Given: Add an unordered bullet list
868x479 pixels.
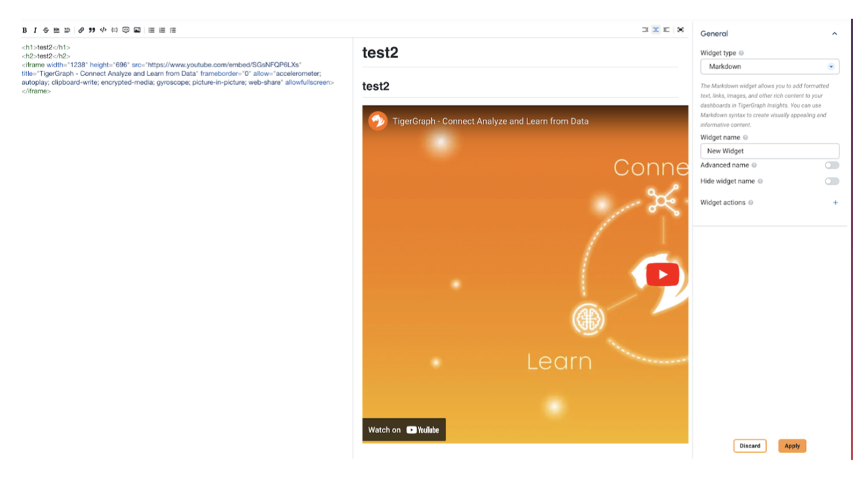Looking at the screenshot, I should click(x=151, y=30).
